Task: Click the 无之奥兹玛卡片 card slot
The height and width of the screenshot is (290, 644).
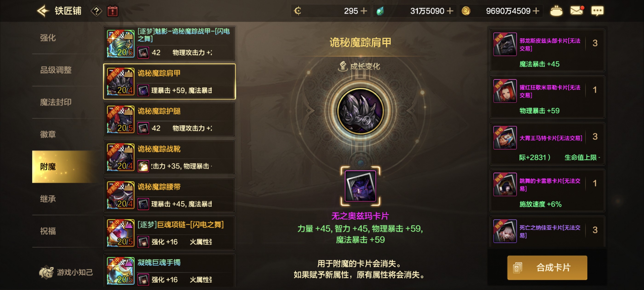Action: click(x=360, y=186)
